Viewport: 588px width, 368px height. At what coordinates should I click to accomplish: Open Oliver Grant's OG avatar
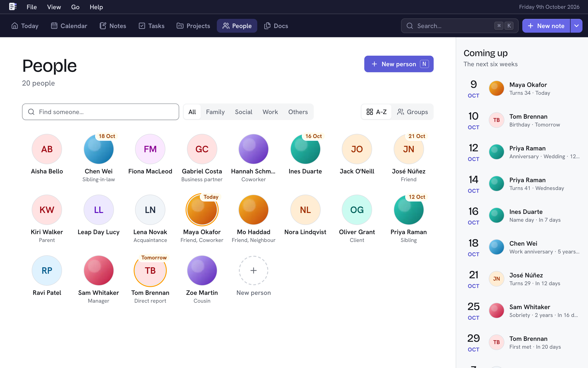(x=357, y=210)
